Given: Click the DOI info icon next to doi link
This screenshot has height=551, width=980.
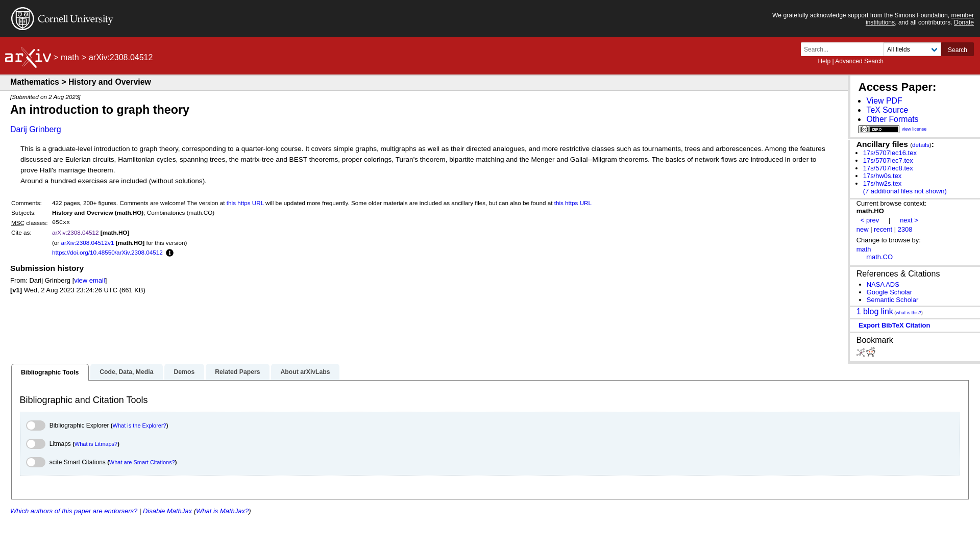Looking at the screenshot, I should (x=169, y=253).
